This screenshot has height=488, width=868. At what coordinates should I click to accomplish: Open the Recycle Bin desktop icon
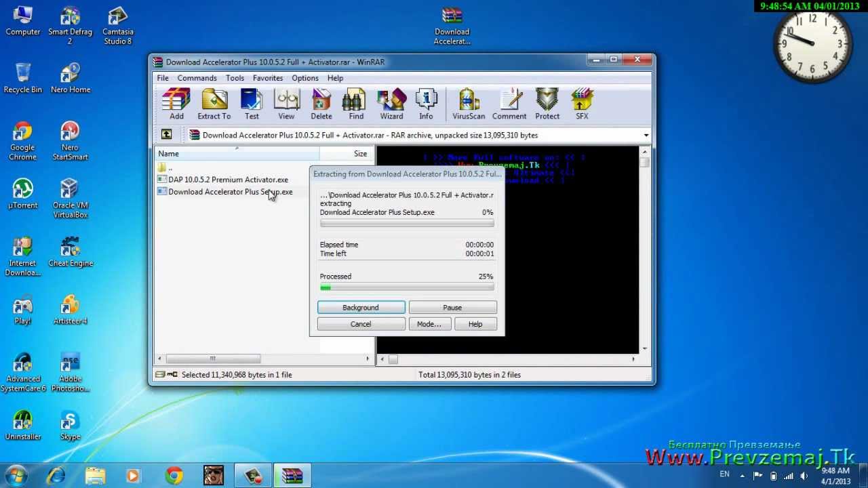click(x=22, y=78)
